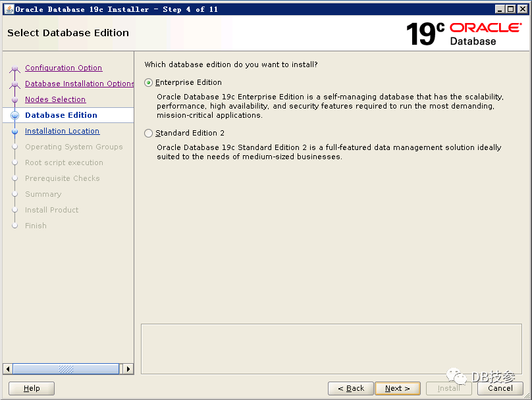This screenshot has width=532, height=400.
Task: Go back with the Back button
Action: click(x=351, y=388)
